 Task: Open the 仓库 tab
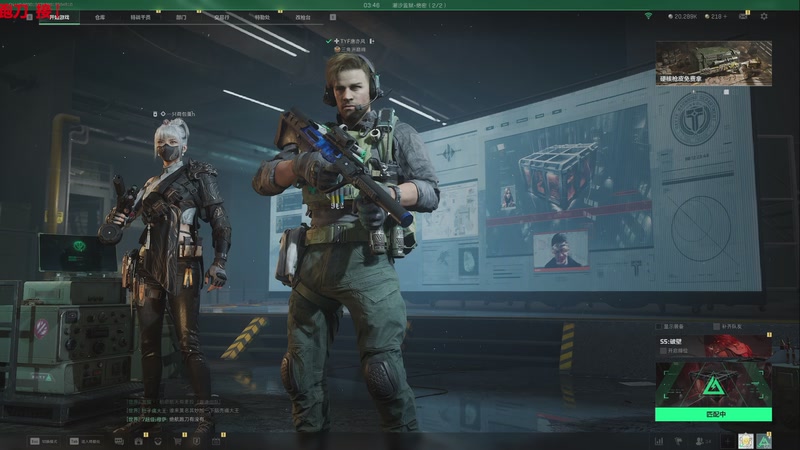(100, 17)
